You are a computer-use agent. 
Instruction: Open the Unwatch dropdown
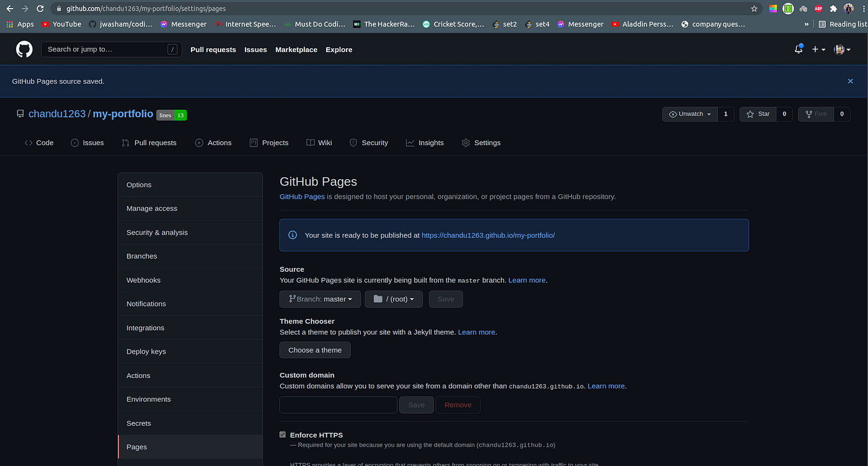click(690, 114)
